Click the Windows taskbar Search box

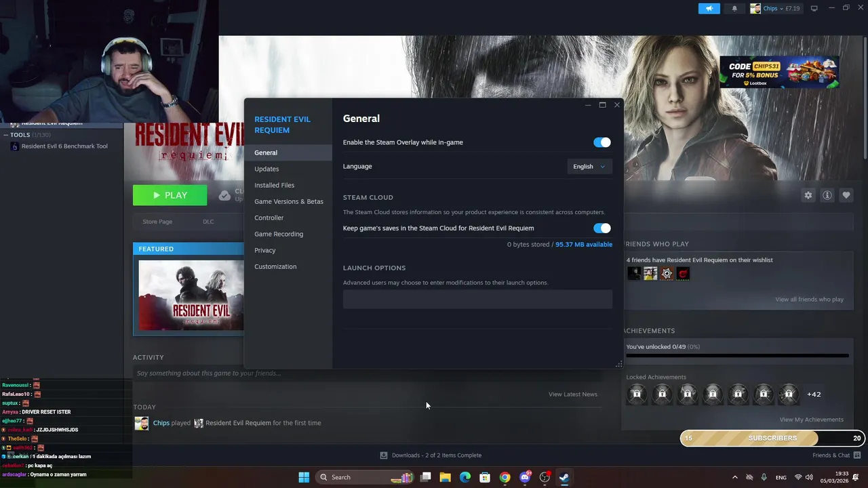tap(364, 477)
